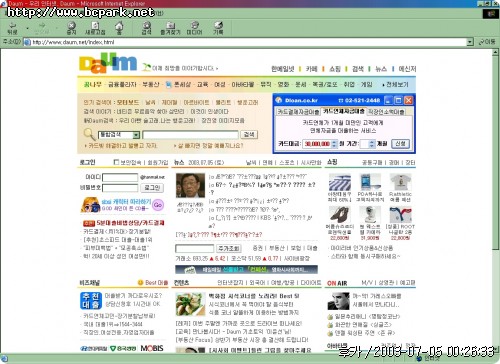Click the page icon in address bar
The image size is (500, 364).
[27, 42]
